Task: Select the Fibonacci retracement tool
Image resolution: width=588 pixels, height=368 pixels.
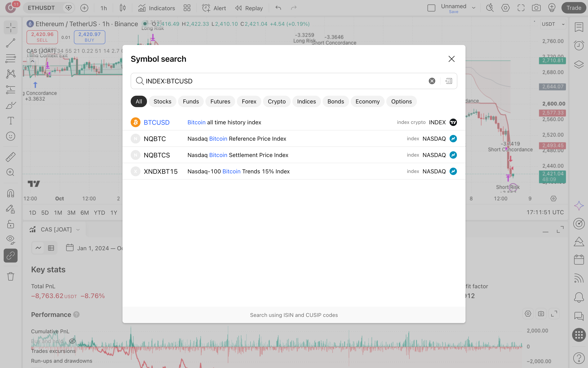Action: pos(10,58)
